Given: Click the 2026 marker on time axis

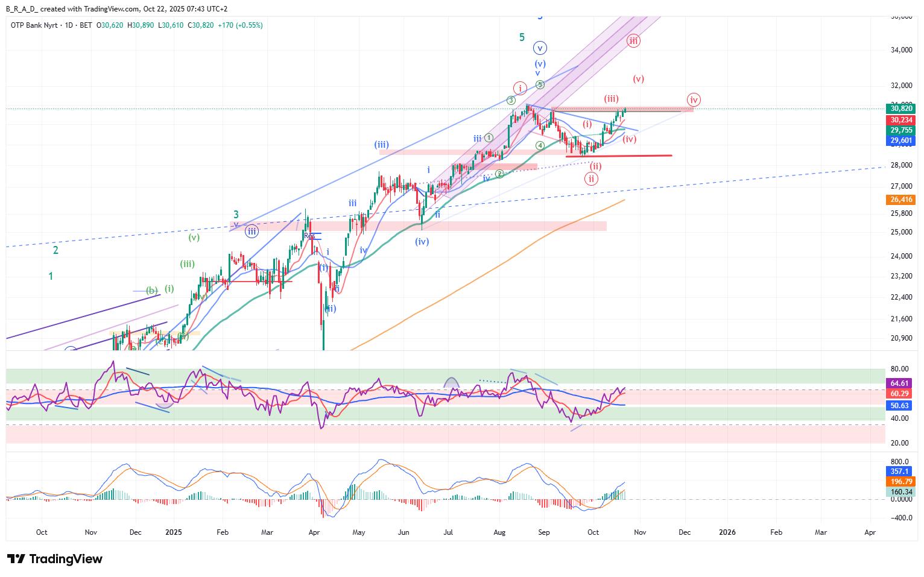Looking at the screenshot, I should [x=727, y=532].
